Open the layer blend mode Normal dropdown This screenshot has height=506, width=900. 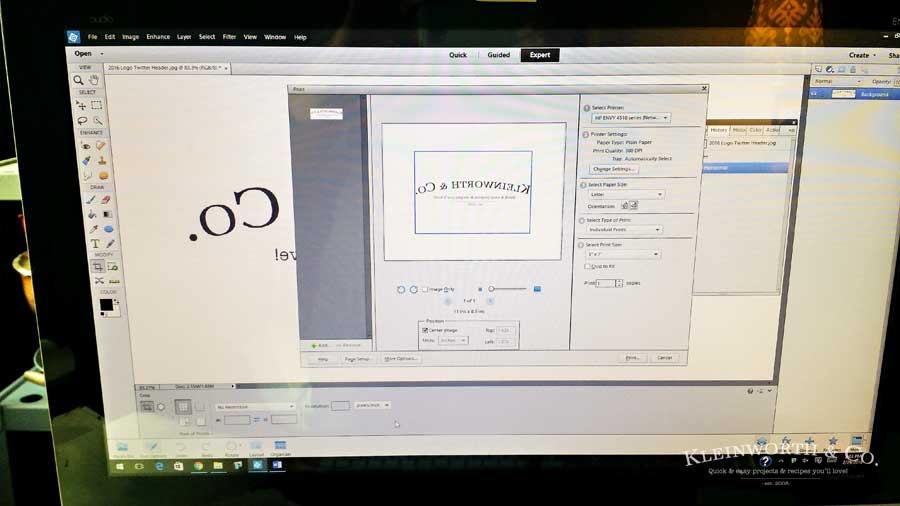coord(838,81)
